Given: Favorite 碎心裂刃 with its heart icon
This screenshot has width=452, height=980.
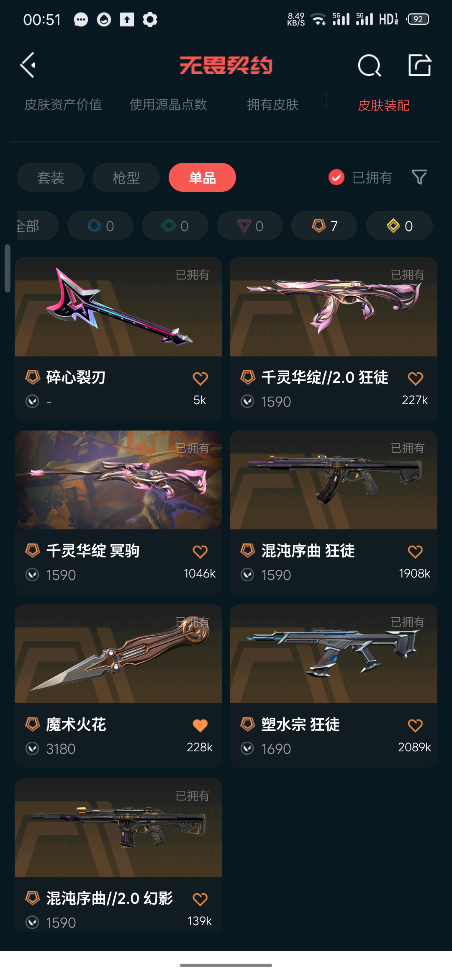Looking at the screenshot, I should [x=200, y=378].
